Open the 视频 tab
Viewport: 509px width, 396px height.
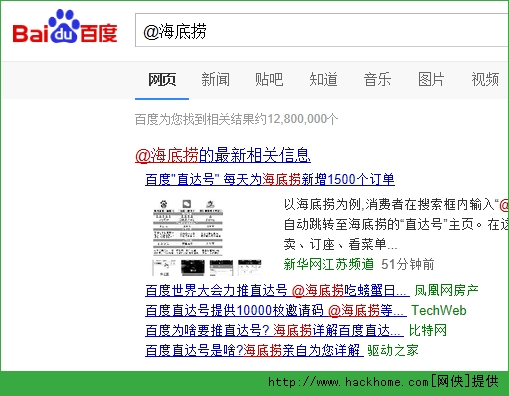485,80
